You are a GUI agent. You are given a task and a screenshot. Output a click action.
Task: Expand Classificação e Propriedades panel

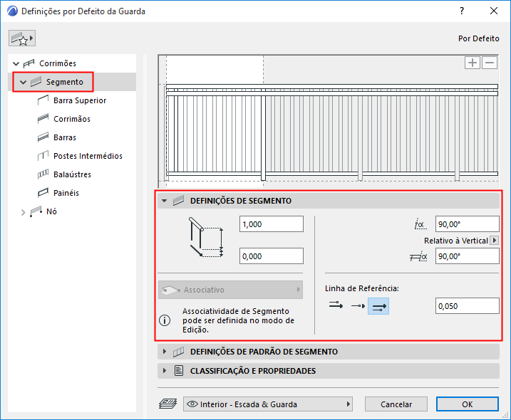(x=165, y=370)
